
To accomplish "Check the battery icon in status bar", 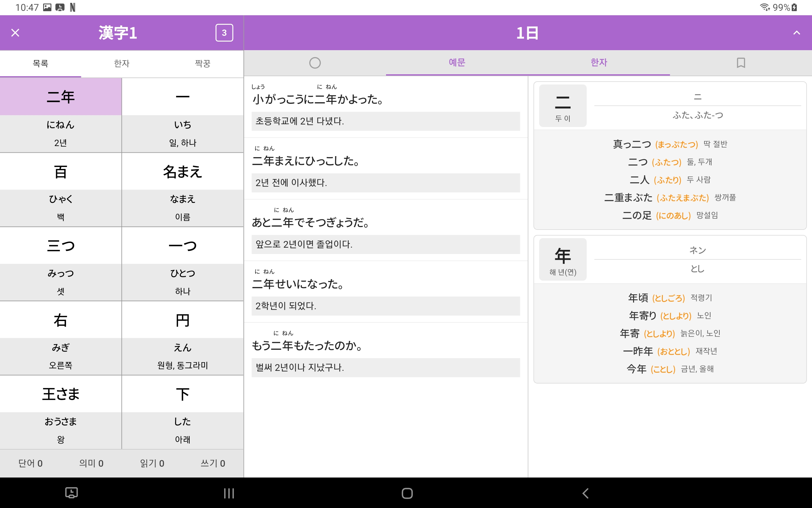I will (794, 7).
